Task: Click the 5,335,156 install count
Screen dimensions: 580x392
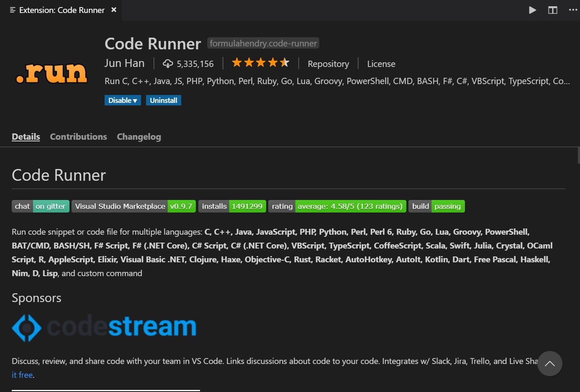Action: click(x=195, y=64)
